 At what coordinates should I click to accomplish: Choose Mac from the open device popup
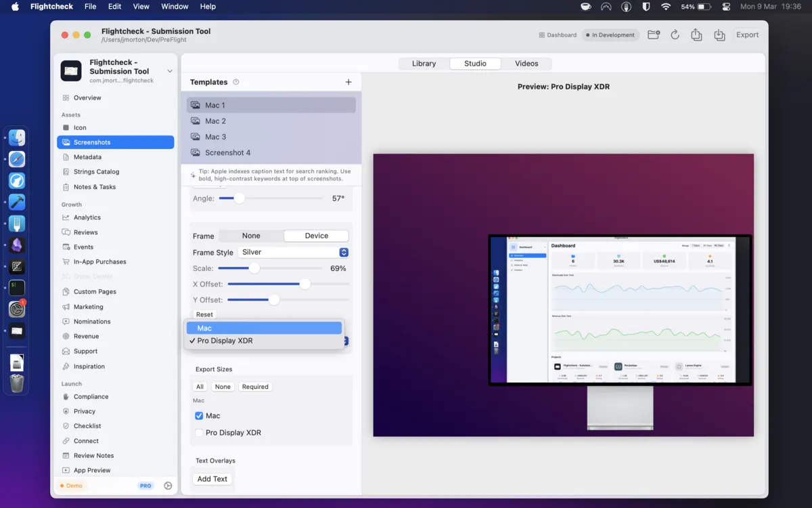(x=264, y=328)
